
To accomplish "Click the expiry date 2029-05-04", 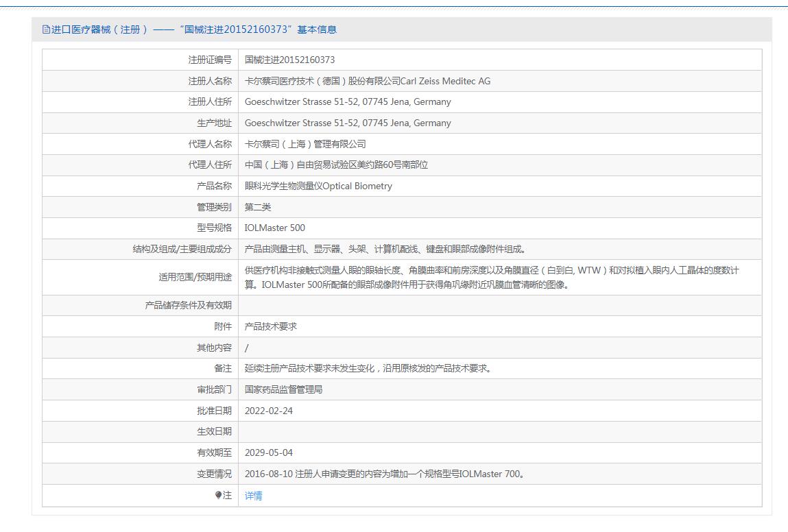I will (268, 452).
